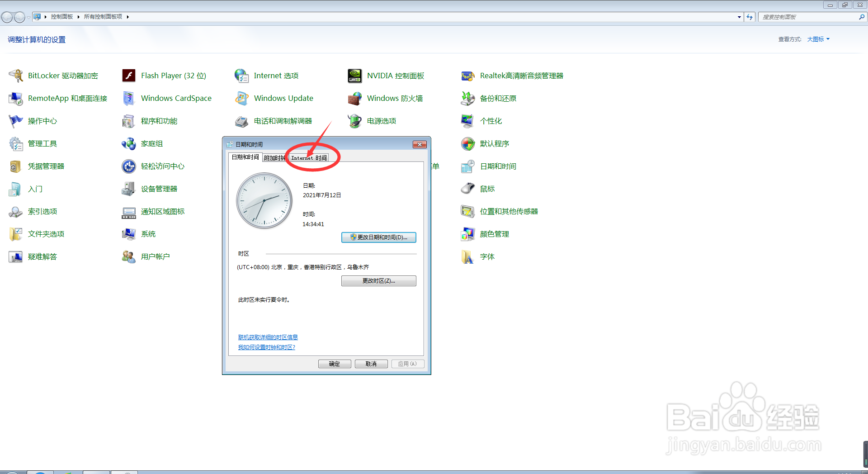Open Internet 选项 globe icon

tap(242, 76)
